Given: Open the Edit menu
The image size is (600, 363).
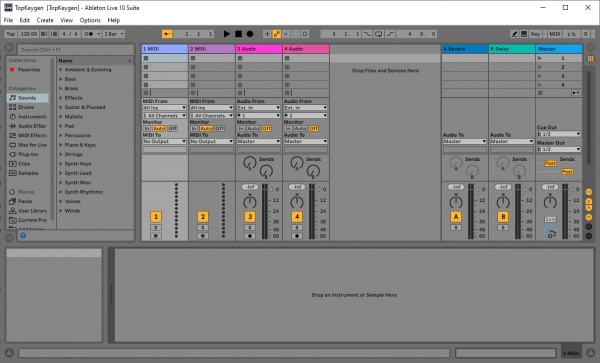Looking at the screenshot, I should point(24,20).
